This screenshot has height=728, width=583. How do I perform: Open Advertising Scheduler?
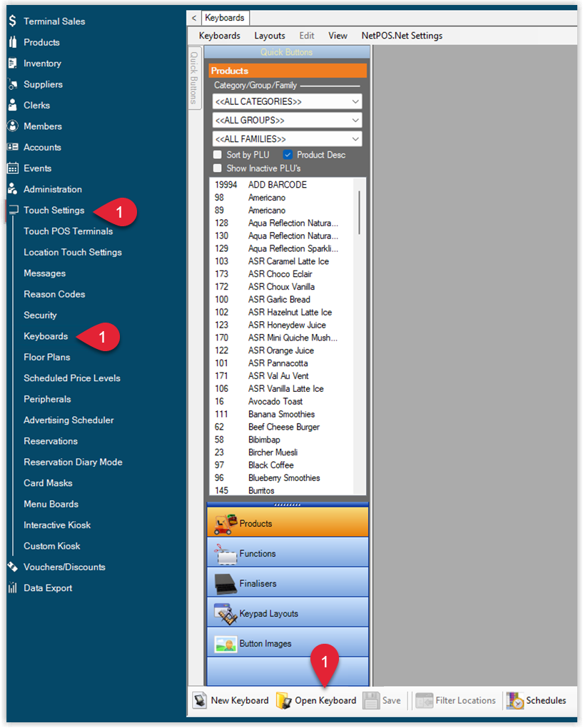(69, 420)
